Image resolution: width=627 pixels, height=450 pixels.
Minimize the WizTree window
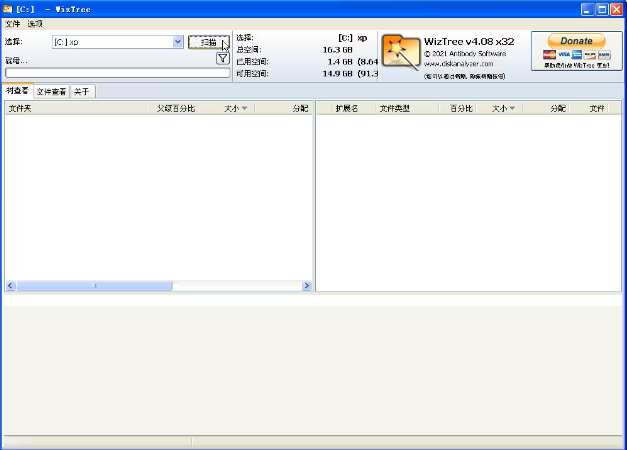[x=587, y=9]
